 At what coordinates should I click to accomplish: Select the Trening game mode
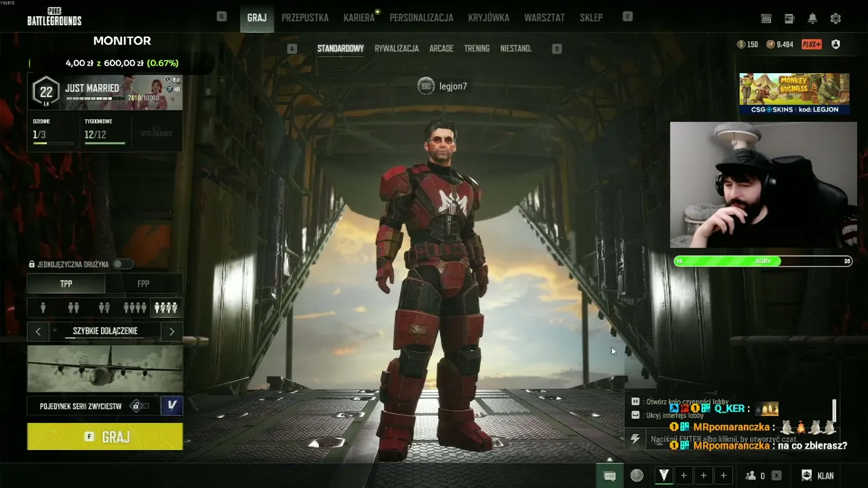coord(477,49)
